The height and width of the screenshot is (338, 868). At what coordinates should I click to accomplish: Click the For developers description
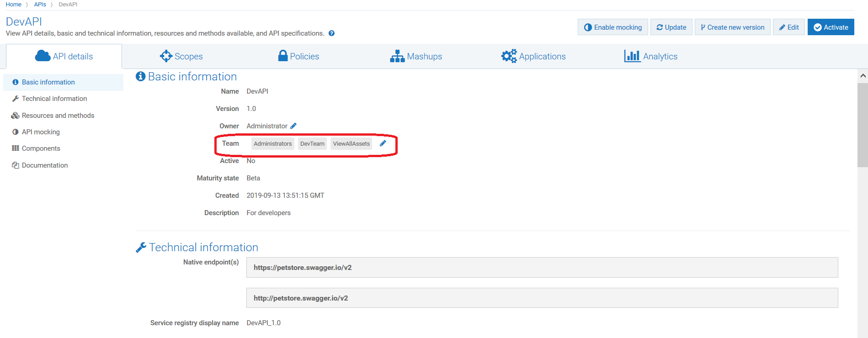268,213
